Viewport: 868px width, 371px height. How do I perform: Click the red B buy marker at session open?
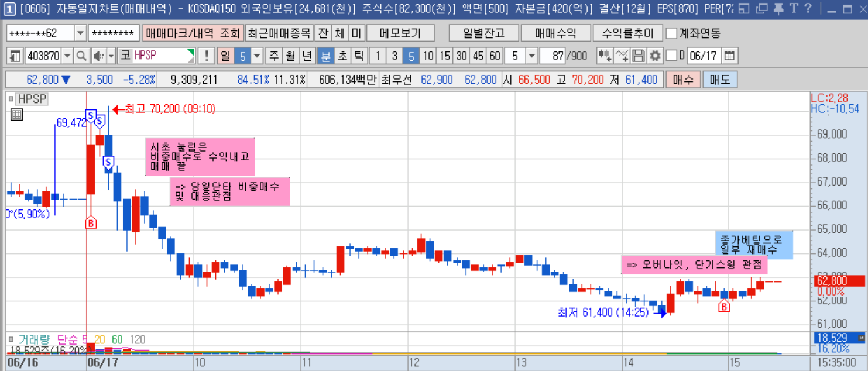tap(91, 222)
